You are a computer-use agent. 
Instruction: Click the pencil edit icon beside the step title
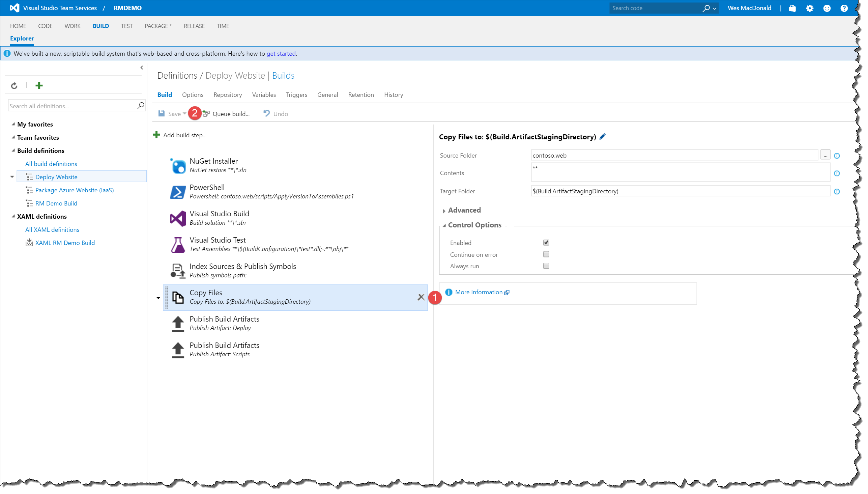pos(603,137)
